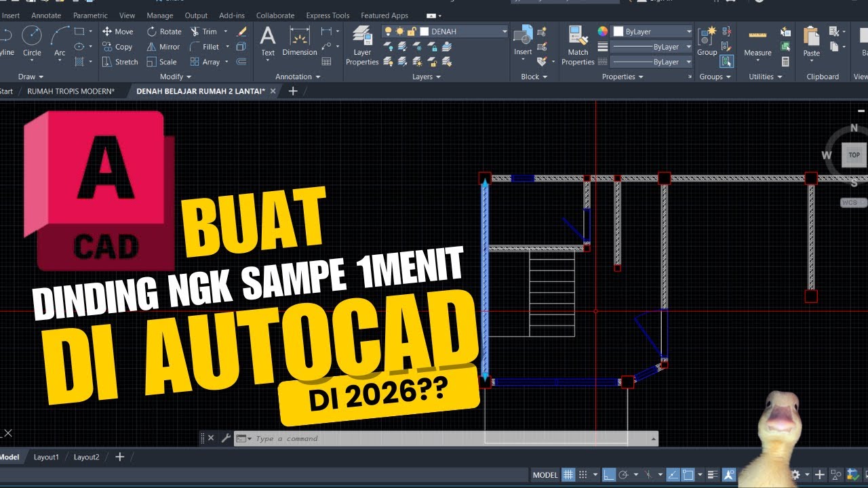Close DENAH BELAJAR RUMAH 2 LANTAI tab
The width and height of the screenshot is (868, 488).
tap(273, 91)
